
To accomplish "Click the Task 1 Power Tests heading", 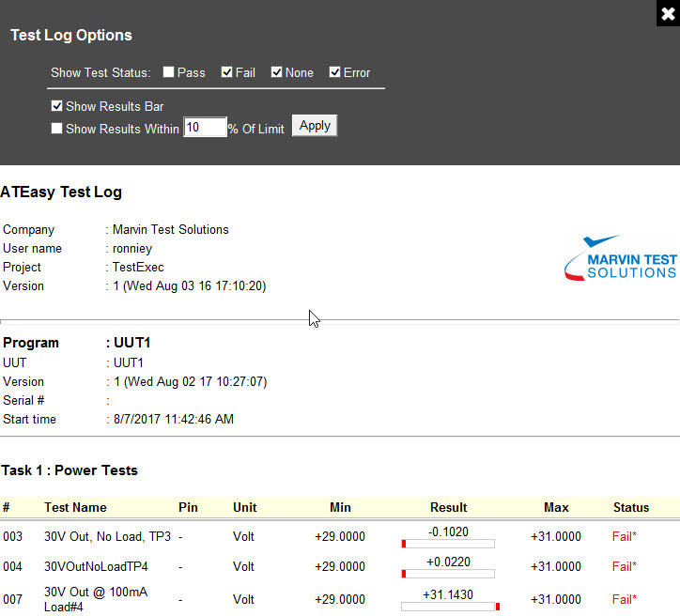I will (70, 470).
